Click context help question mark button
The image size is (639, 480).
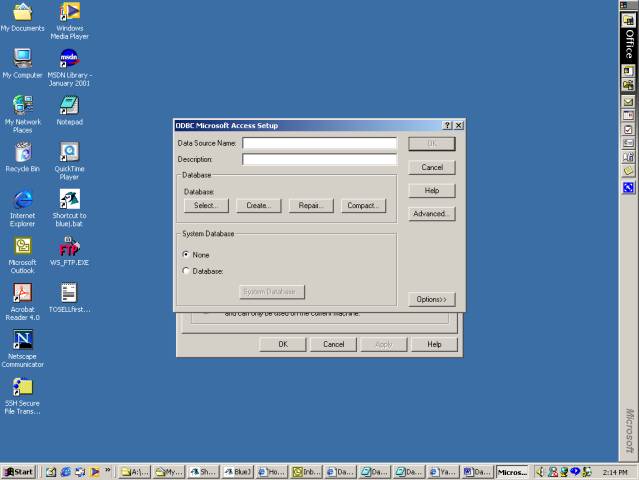pyautogui.click(x=447, y=126)
